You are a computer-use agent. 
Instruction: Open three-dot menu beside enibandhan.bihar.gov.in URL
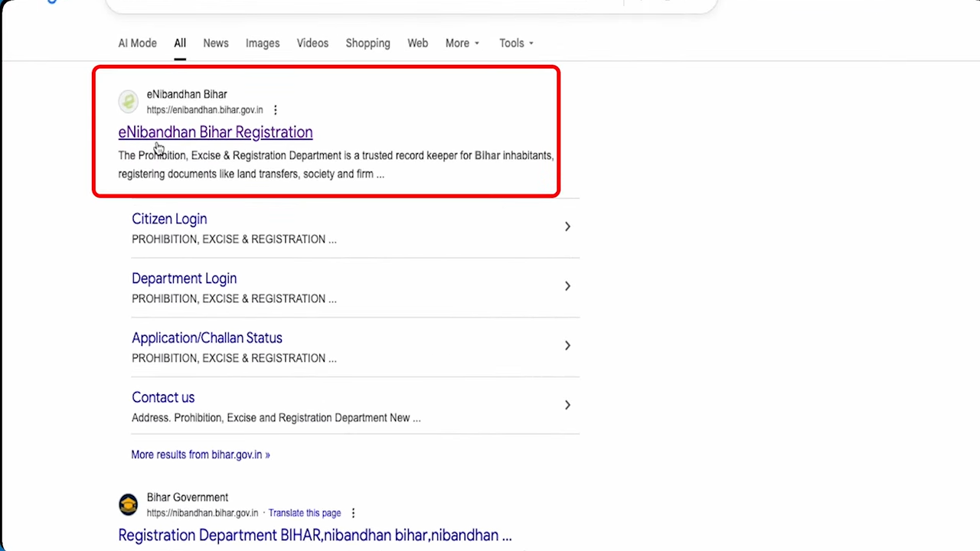pos(276,110)
